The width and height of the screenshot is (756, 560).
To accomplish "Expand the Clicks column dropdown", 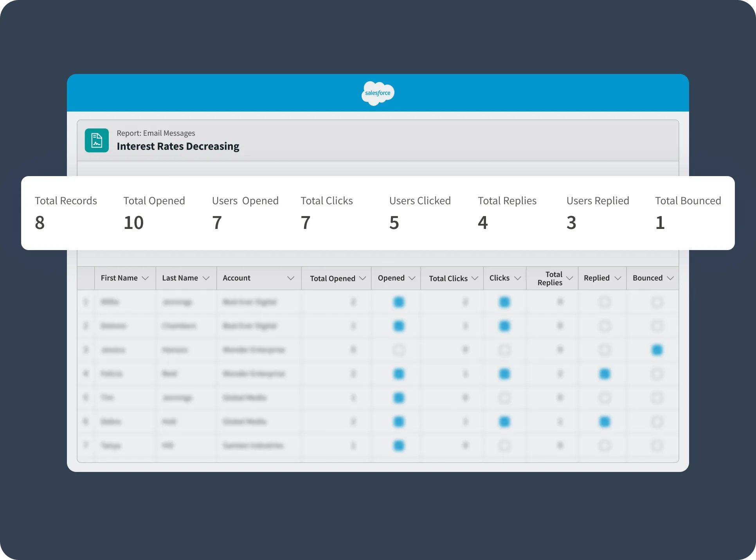I will coord(517,277).
